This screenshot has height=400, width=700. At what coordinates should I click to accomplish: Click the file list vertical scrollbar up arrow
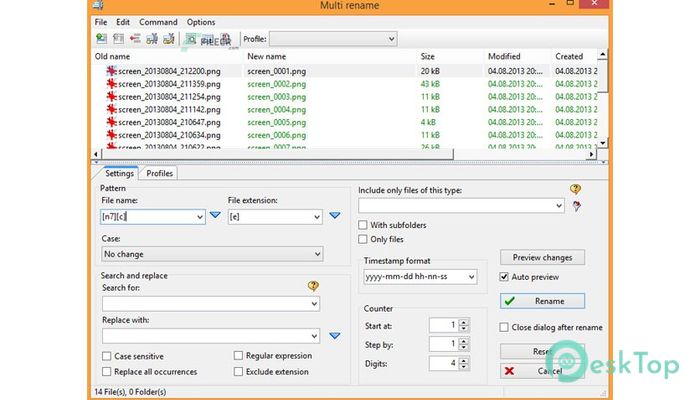[x=603, y=55]
